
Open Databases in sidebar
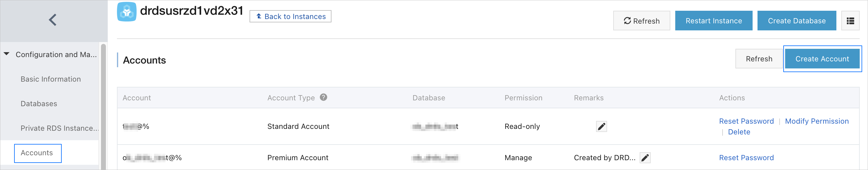click(x=39, y=104)
